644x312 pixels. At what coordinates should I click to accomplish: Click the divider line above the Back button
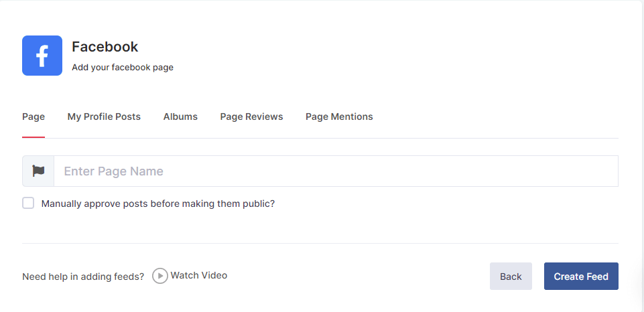click(320, 244)
